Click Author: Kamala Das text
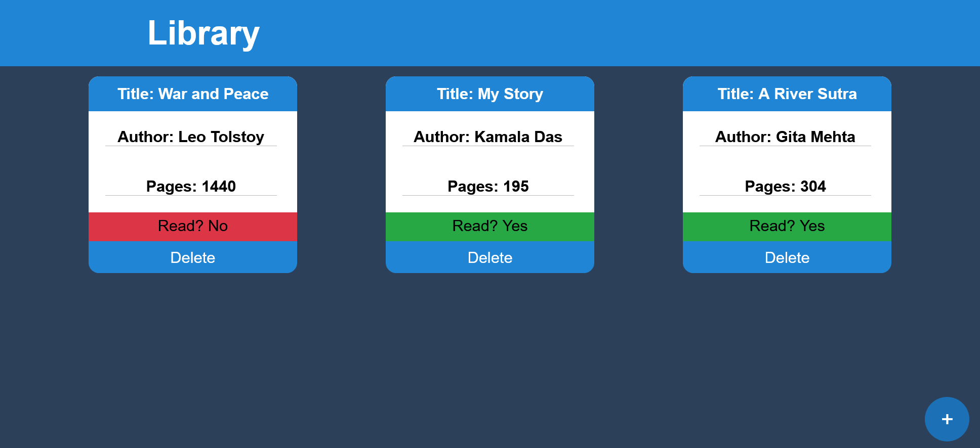 (488, 137)
